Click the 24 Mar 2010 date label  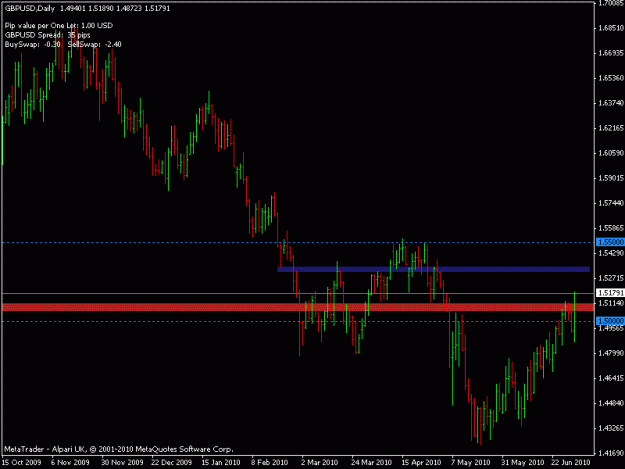371,462
